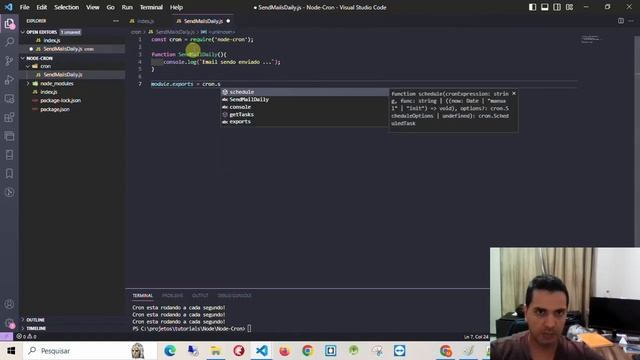The width and height of the screenshot is (640, 360).
Task: Open the Extensions view
Action: click(x=9, y=118)
